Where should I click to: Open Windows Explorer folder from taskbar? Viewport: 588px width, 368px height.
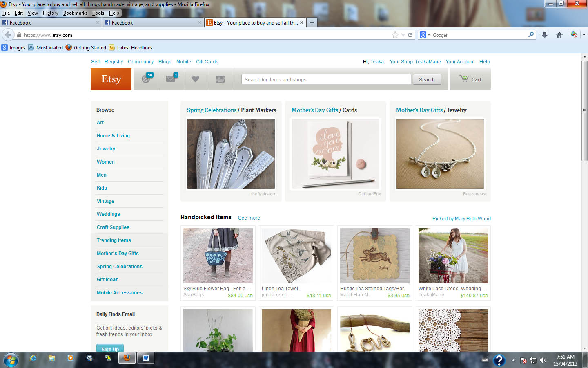[x=52, y=358]
